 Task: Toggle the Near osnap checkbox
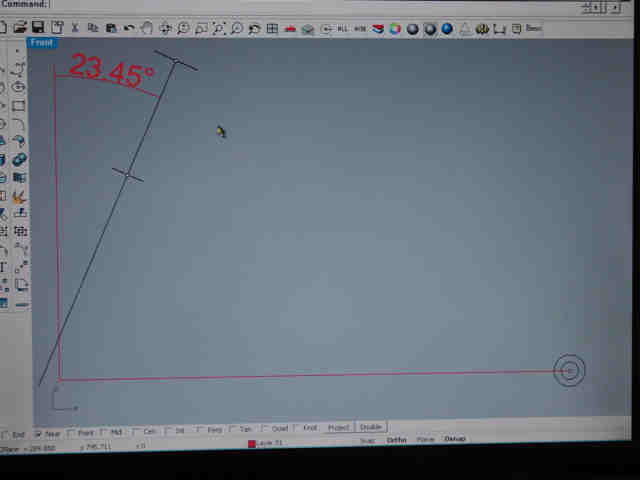pos(38,434)
